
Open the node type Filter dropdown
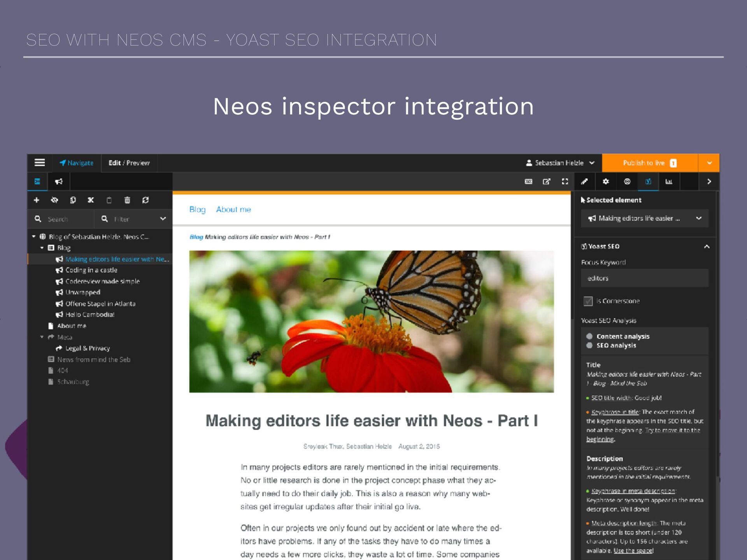click(x=133, y=219)
